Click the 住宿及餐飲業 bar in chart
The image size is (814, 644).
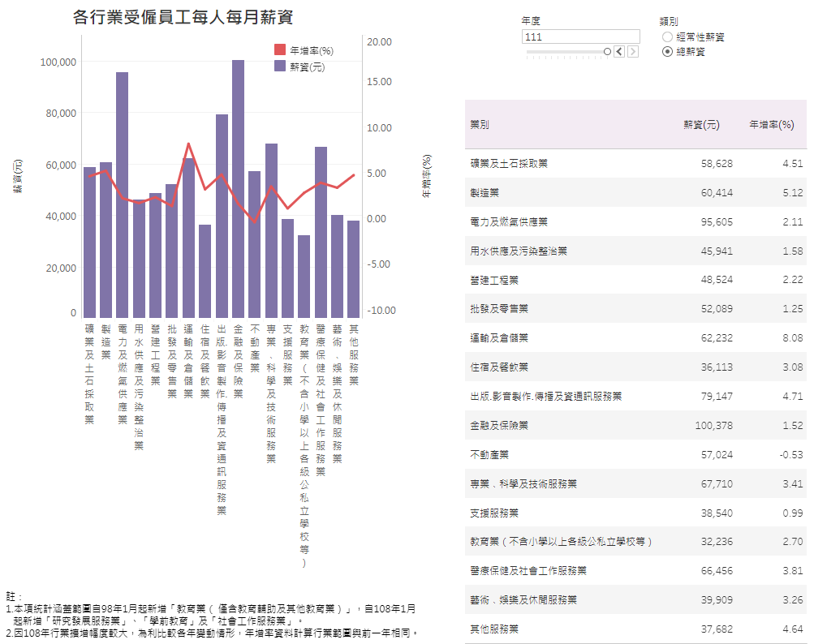click(205, 272)
